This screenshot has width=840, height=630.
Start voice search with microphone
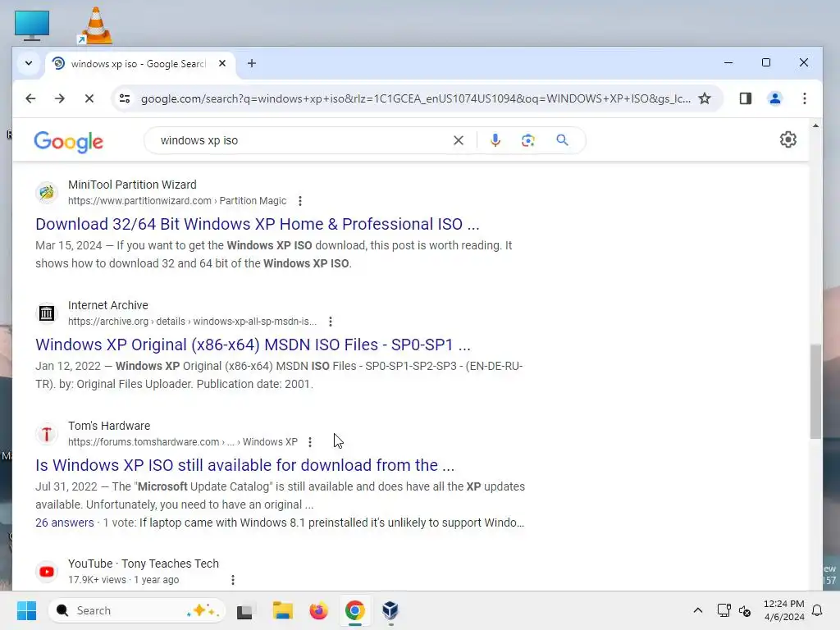point(495,140)
